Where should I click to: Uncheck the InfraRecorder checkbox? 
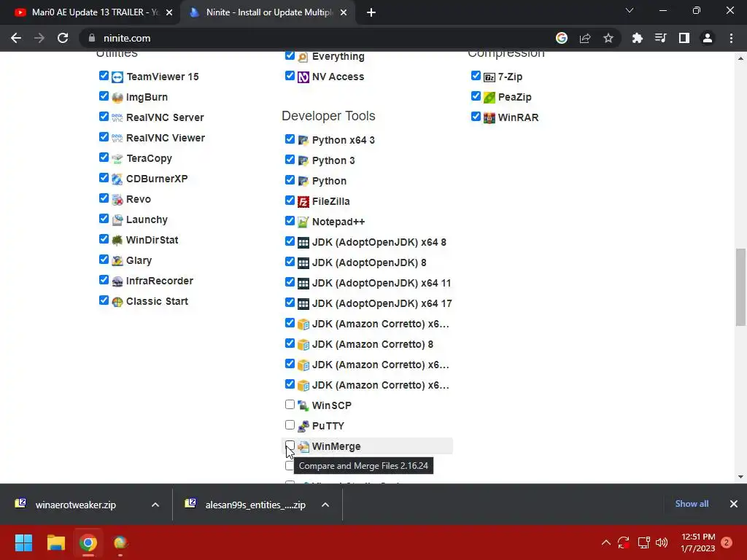104,280
